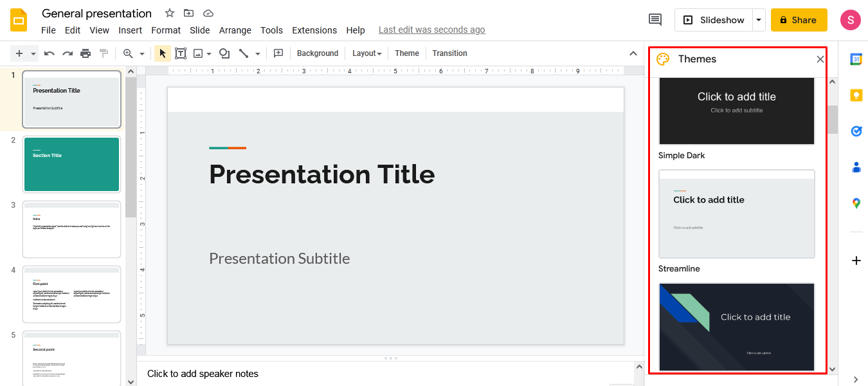Click the Zoom tool

[x=129, y=53]
